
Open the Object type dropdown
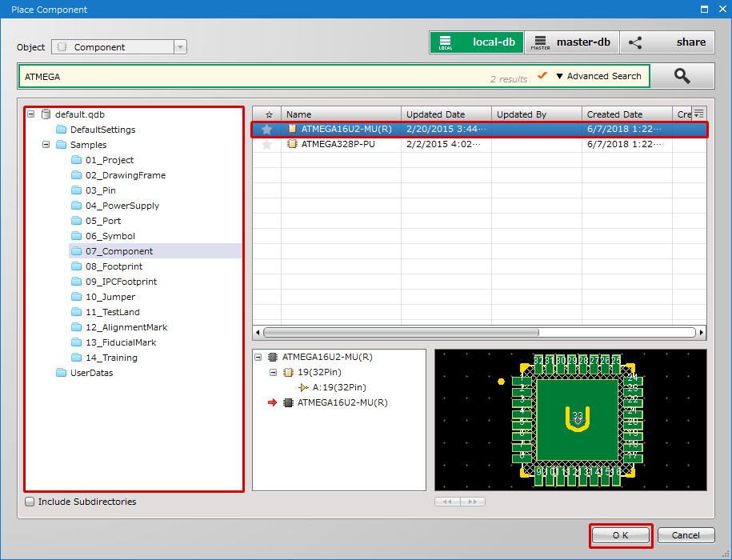(180, 47)
